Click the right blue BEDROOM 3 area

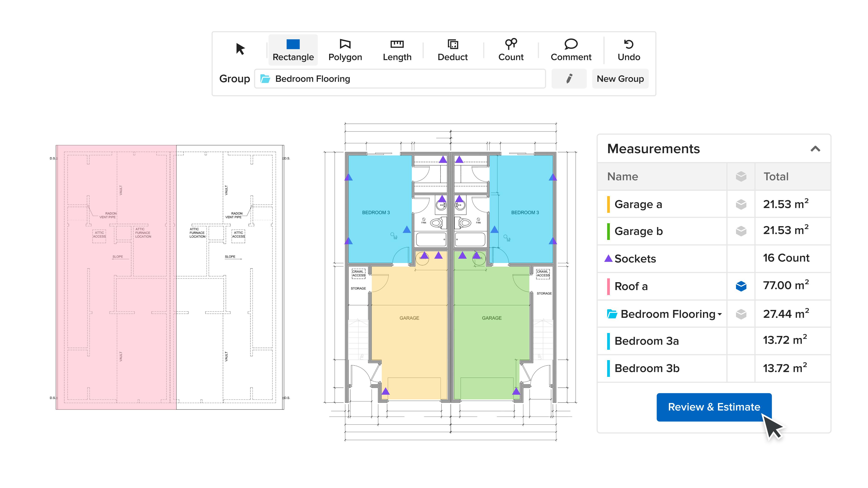coord(521,209)
